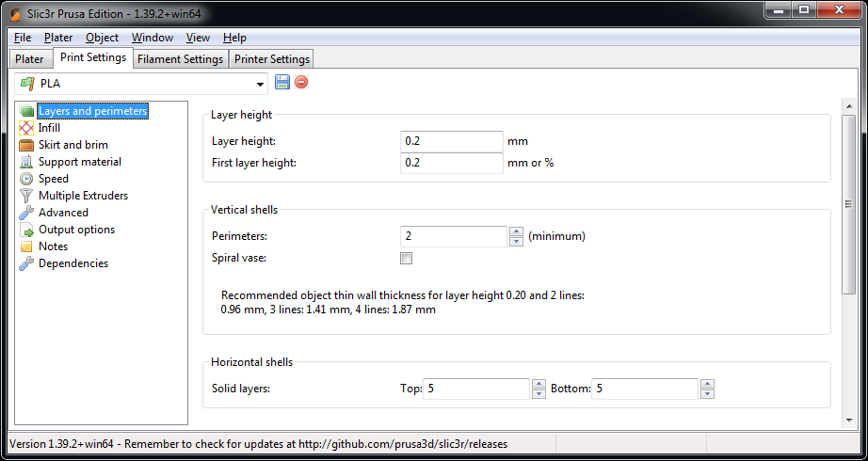Image resolution: width=868 pixels, height=461 pixels.
Task: Select the Infill settings page
Action: [49, 128]
